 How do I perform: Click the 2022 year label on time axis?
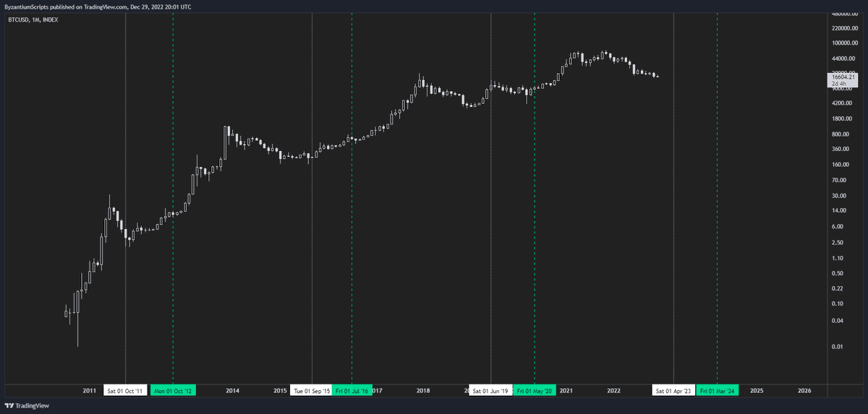pyautogui.click(x=614, y=391)
